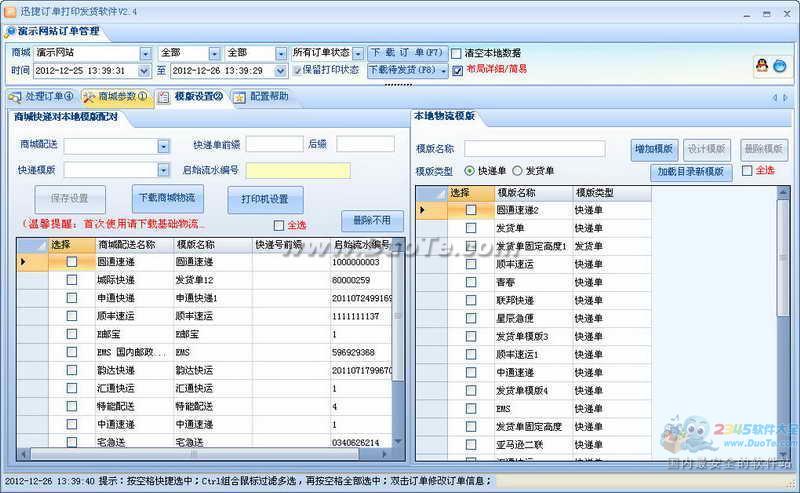
Task: Open the 商城参数 tab
Action: click(115, 96)
